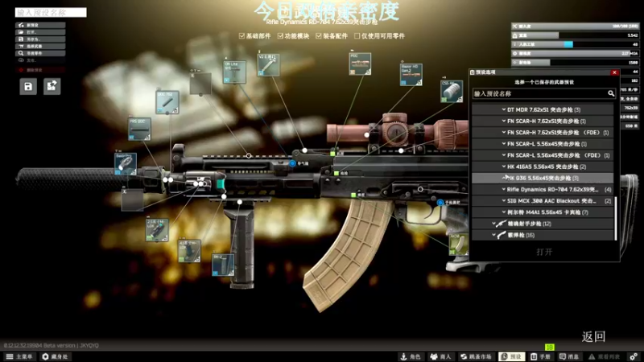This screenshot has width=644, height=362.
Task: Collapse the 精确射手步枪 (12) category
Action: click(x=542, y=224)
